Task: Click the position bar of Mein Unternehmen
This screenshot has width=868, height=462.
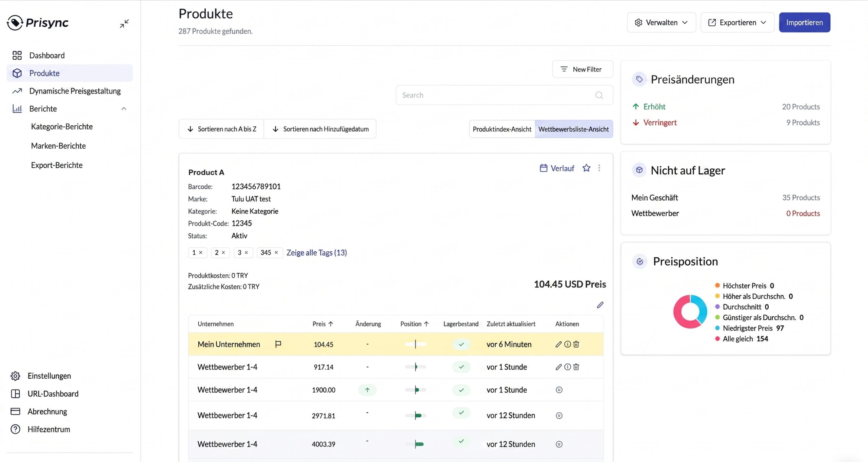Action: point(415,344)
